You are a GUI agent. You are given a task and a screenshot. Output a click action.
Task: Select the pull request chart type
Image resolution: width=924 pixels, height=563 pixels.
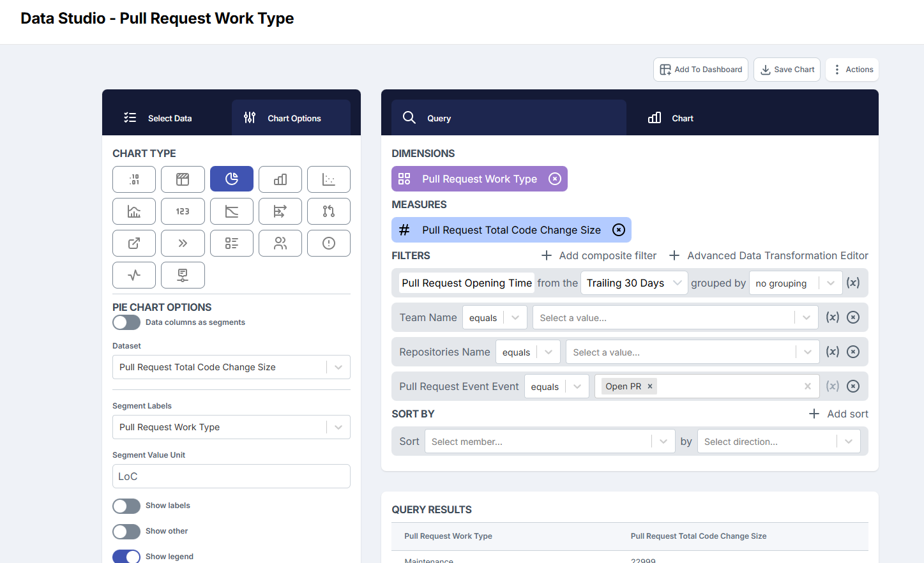(329, 211)
